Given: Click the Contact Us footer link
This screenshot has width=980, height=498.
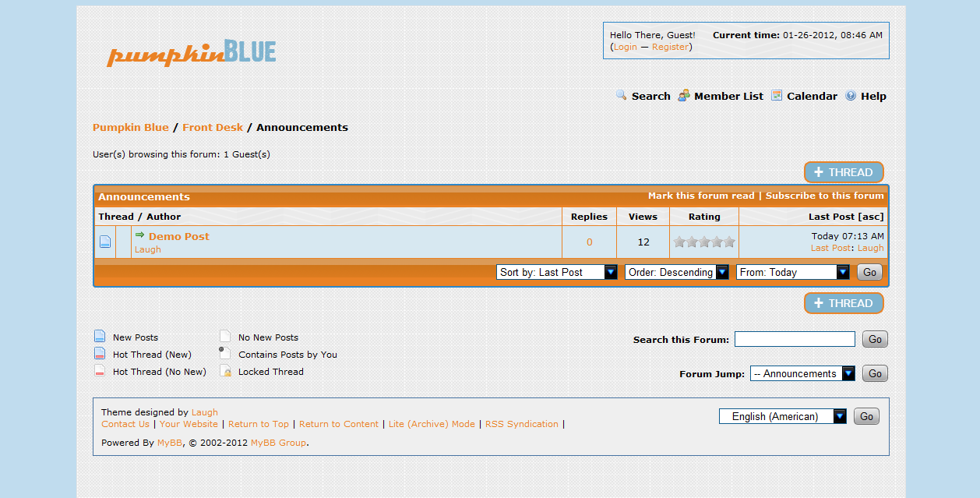Looking at the screenshot, I should click(x=125, y=424).
